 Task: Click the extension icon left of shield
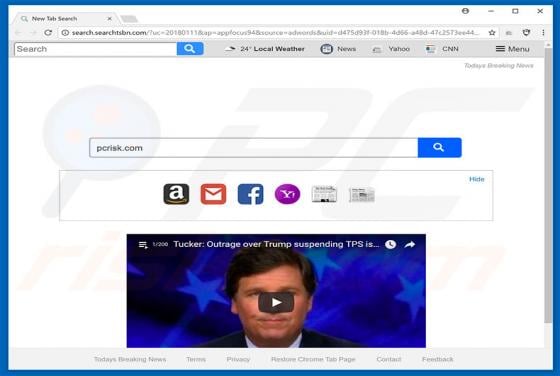509,32
